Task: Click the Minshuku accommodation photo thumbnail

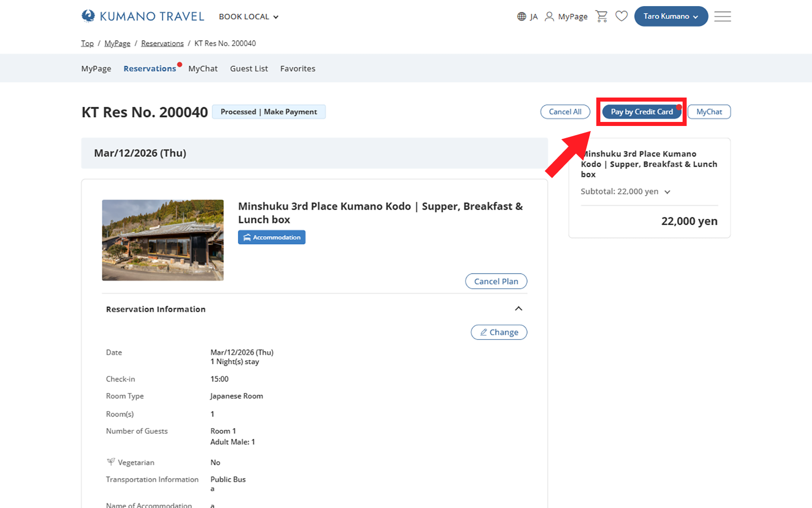Action: coord(163,240)
